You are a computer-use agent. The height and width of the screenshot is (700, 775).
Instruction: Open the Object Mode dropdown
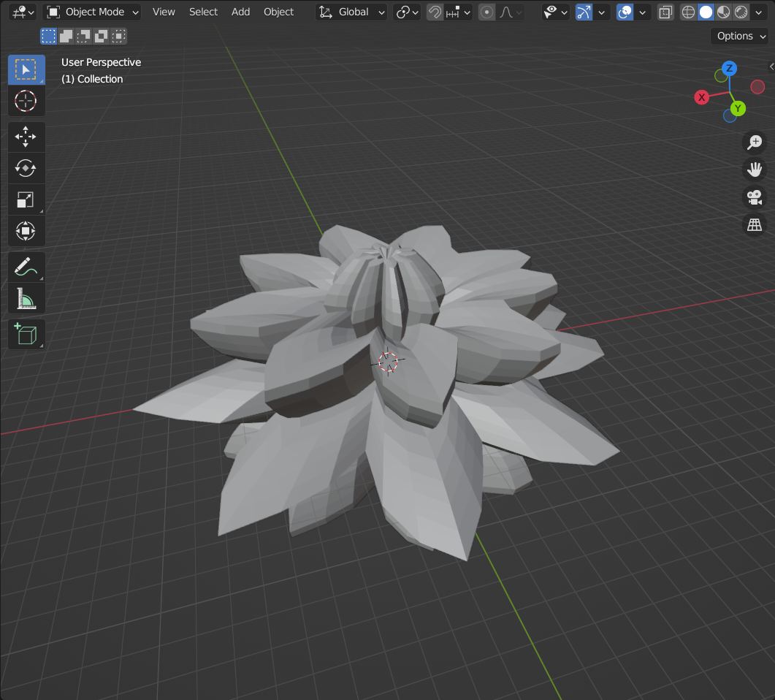coord(92,12)
